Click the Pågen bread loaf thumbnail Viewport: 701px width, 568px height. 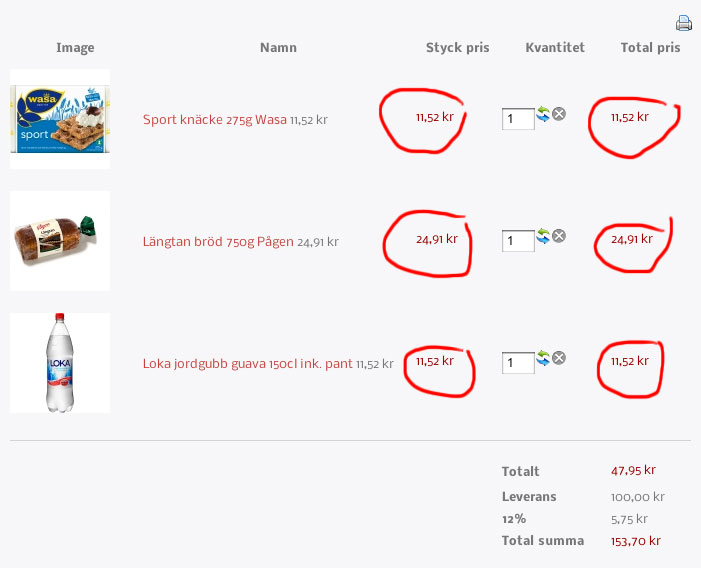point(60,241)
